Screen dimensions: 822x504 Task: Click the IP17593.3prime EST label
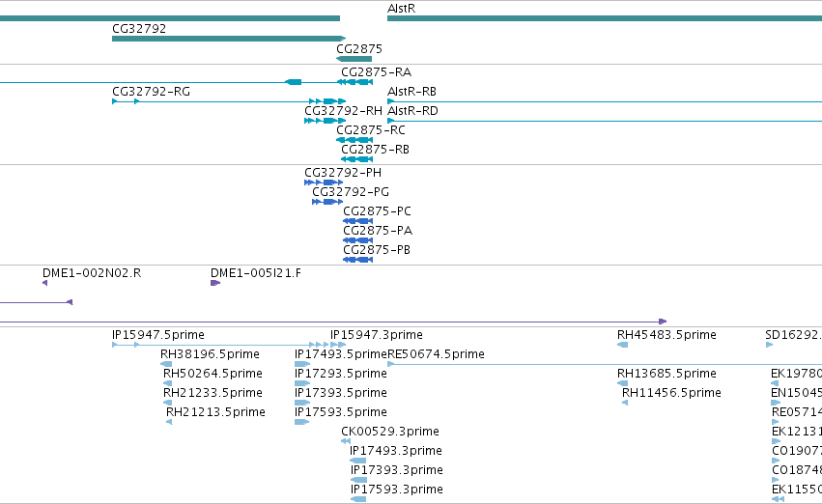(x=397, y=490)
